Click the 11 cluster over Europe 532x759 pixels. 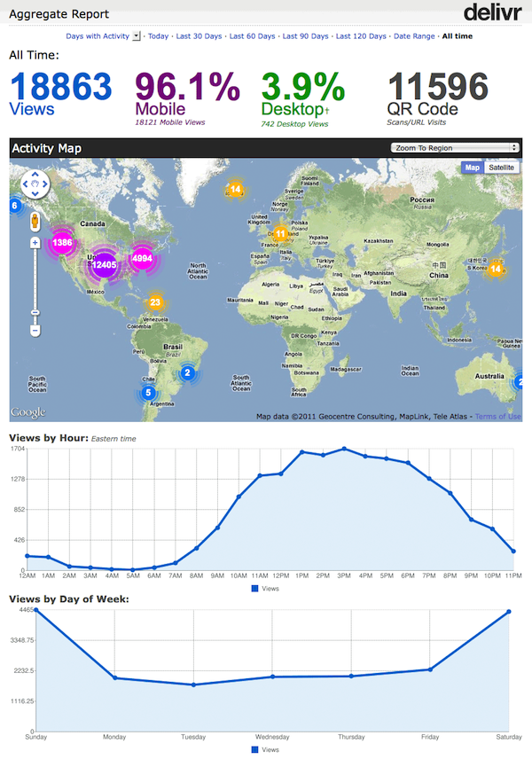click(x=280, y=234)
